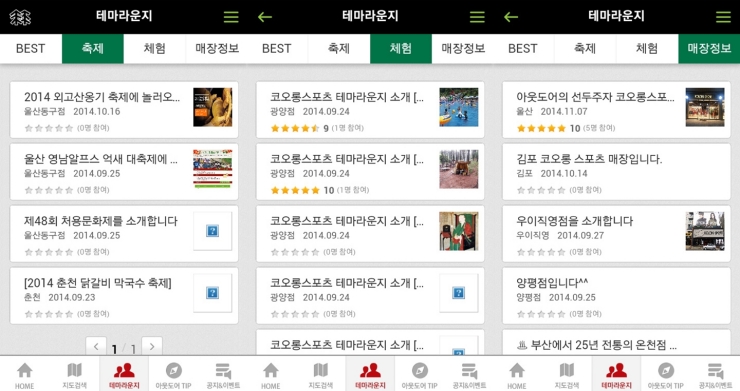Select 체험 tab in middle screen

point(401,48)
